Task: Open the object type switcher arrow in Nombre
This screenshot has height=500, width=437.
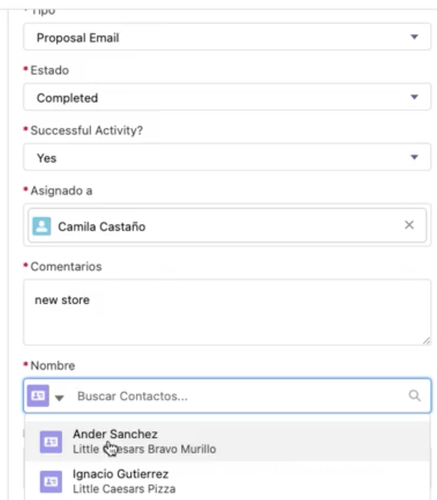Action: pyautogui.click(x=59, y=397)
